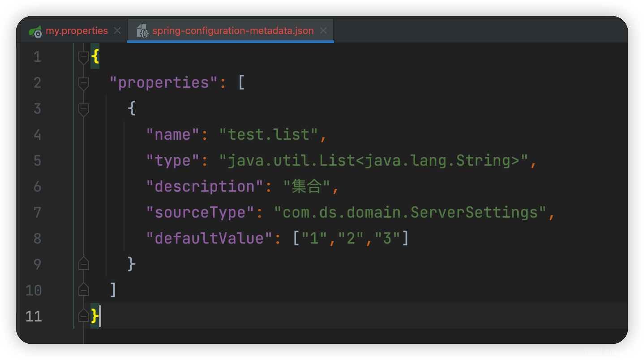Click the "type" key on line 5
This screenshot has height=360, width=644.
[173, 161]
